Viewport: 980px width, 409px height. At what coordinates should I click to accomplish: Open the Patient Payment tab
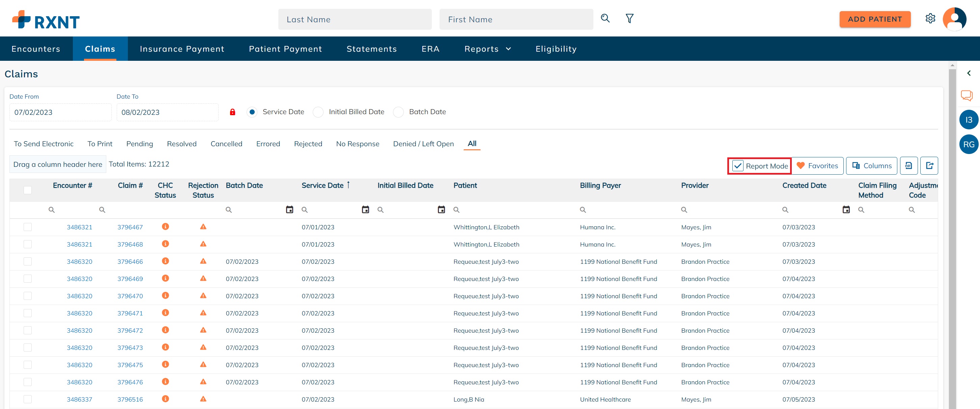point(285,49)
